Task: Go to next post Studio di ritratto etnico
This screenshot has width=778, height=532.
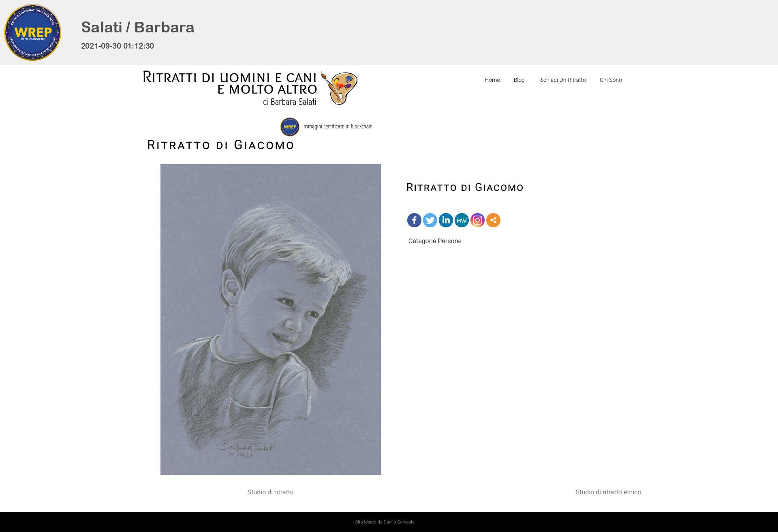Action: [x=608, y=492]
